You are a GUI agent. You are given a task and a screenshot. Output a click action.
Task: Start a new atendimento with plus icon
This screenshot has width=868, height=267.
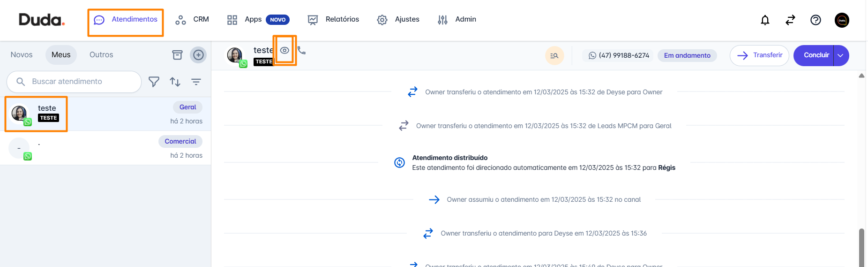tap(198, 55)
